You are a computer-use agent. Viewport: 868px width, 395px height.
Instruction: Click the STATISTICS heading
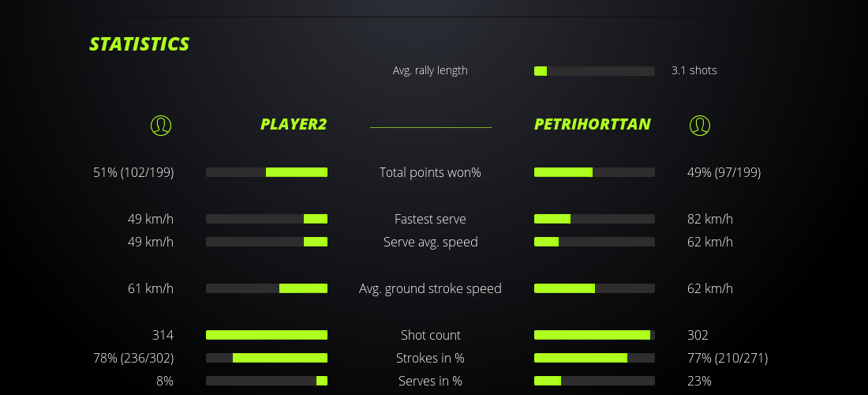[140, 44]
